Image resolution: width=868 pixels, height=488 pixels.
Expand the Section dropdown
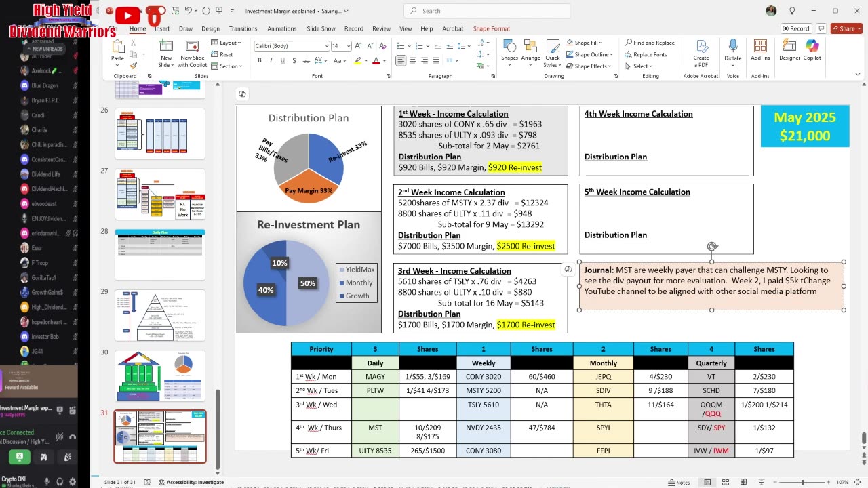226,66
